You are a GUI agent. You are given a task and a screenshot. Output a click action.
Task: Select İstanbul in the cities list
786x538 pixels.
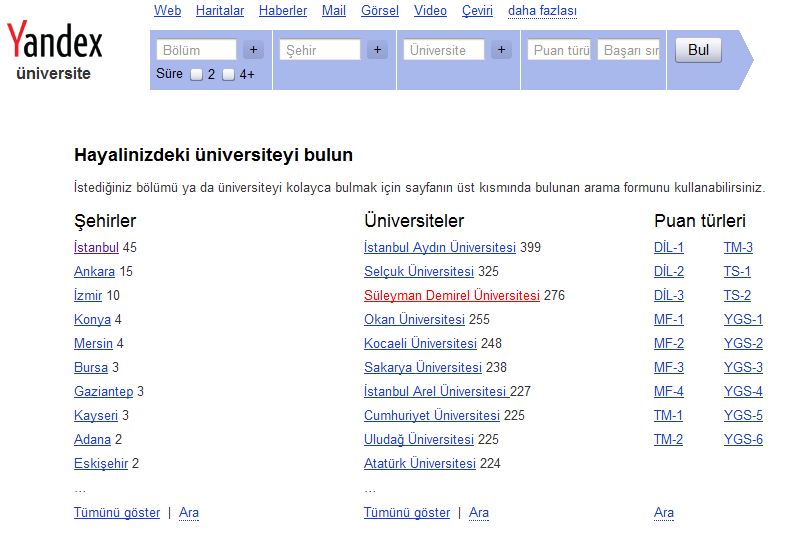[96, 247]
